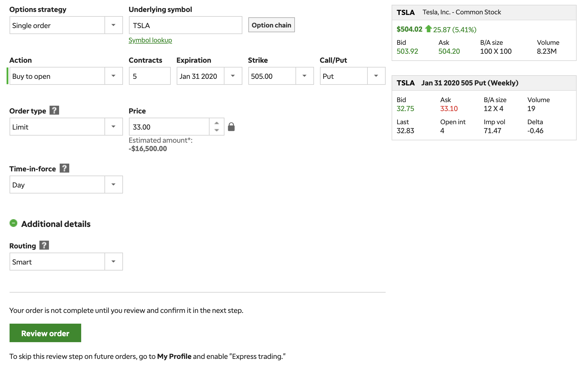Click the put option ask 33.10

point(449,109)
